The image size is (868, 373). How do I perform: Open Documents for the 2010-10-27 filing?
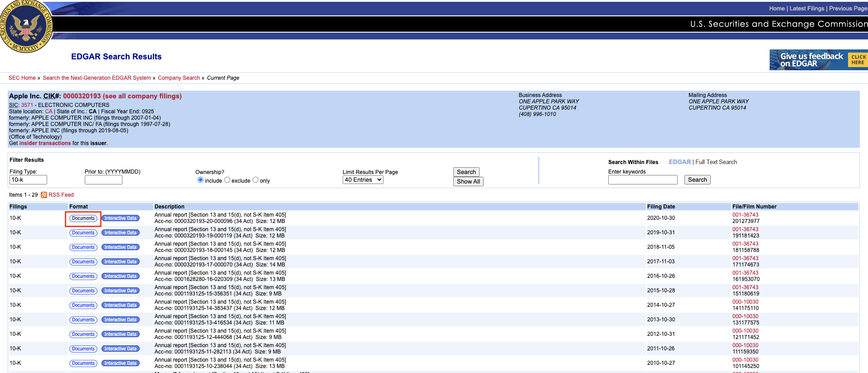(x=83, y=363)
